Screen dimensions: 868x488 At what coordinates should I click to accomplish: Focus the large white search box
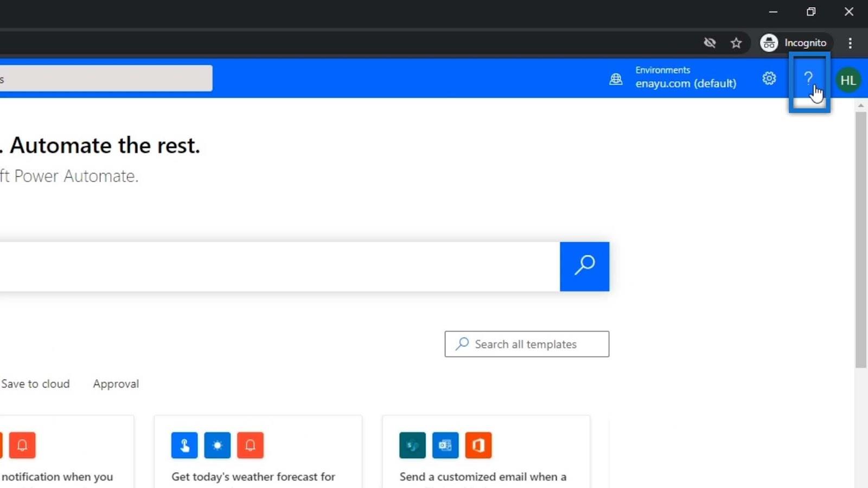pyautogui.click(x=280, y=266)
